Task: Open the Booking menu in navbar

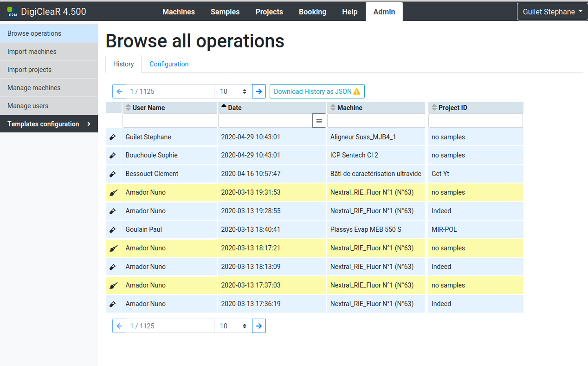Action: click(312, 12)
